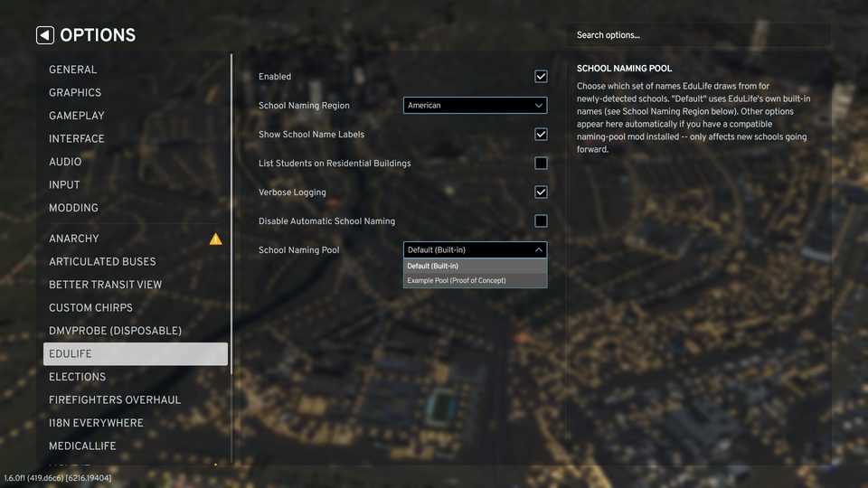Screen dimensions: 868x488
Task: Click the OPTIONS title text
Action: pos(98,35)
